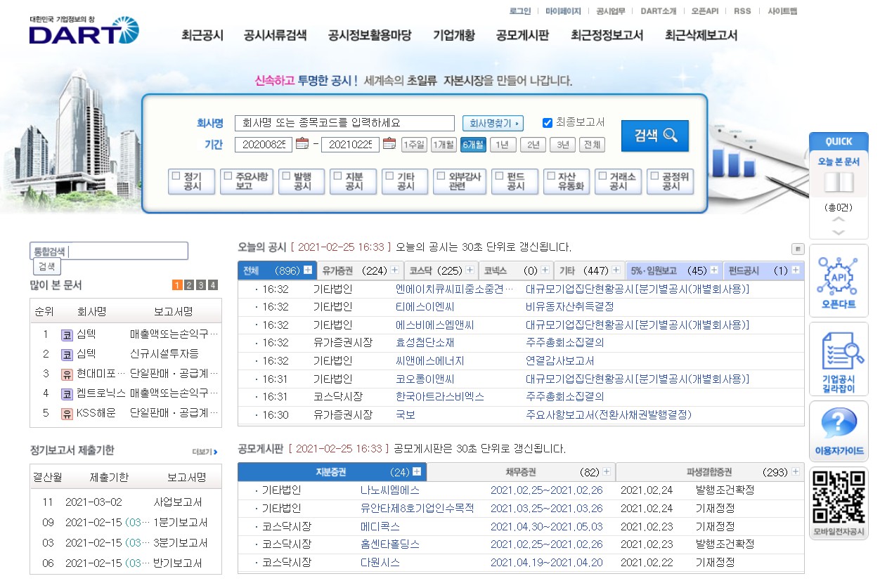Screen dimensions: 880x588
Task: Click the 통합검색 input field
Action: tap(109, 251)
